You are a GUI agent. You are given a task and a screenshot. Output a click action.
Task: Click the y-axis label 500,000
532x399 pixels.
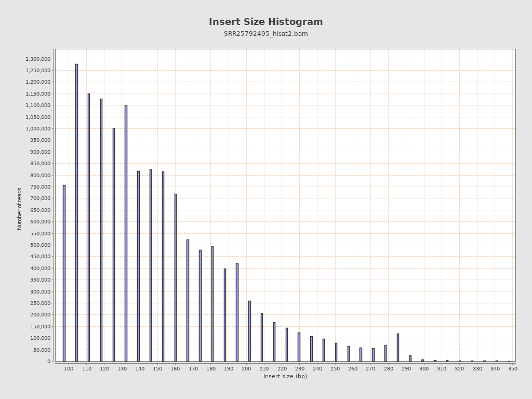pyautogui.click(x=40, y=245)
